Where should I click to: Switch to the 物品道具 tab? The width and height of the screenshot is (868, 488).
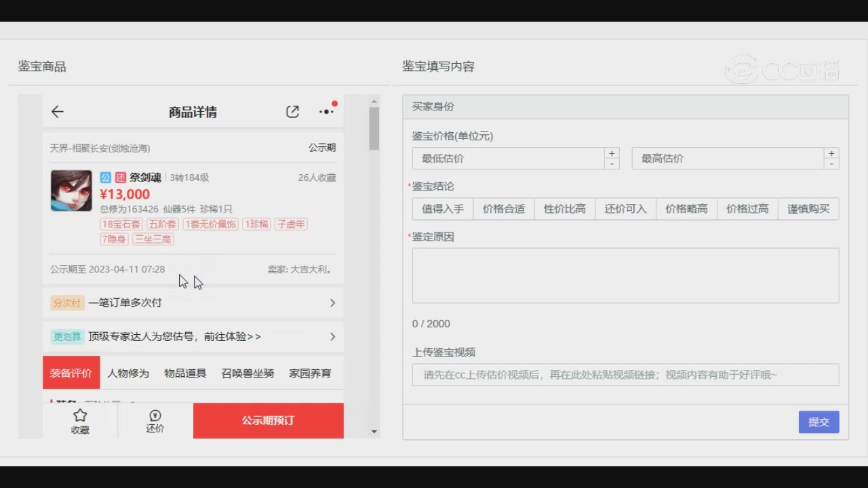tap(185, 373)
